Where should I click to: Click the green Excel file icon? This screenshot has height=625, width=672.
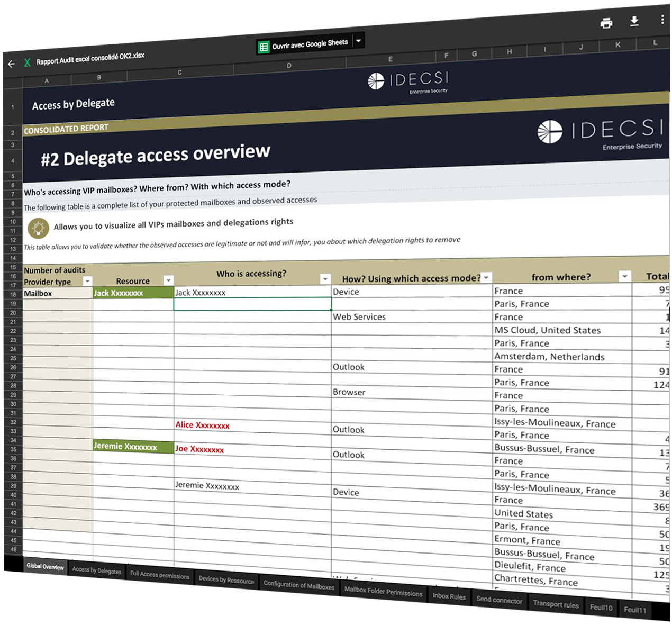(x=27, y=63)
